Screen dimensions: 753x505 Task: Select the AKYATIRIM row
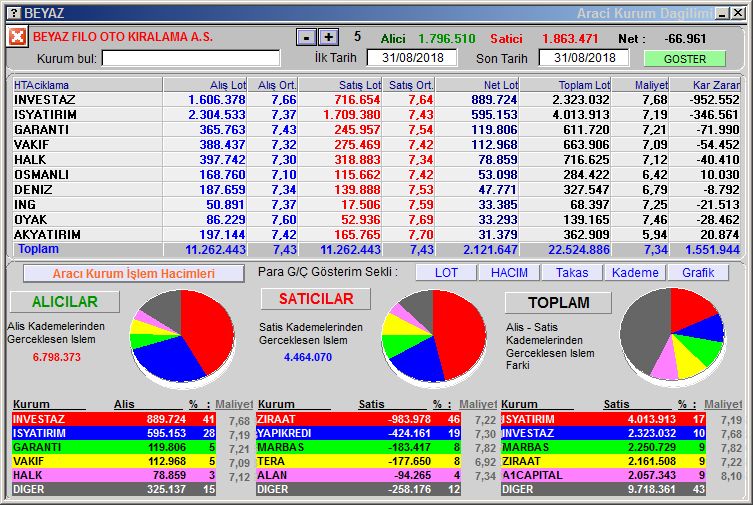click(376, 234)
